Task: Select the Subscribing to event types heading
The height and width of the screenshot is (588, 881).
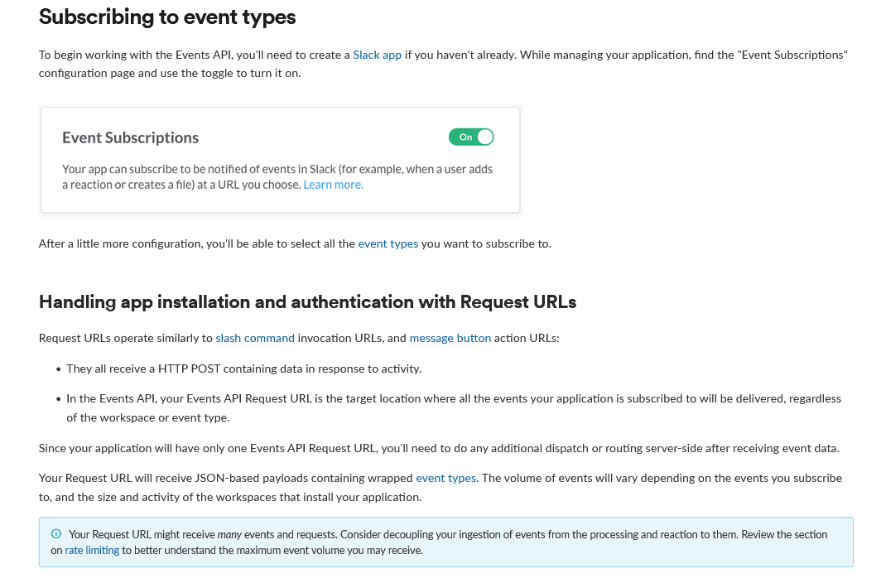Action: 166,16
